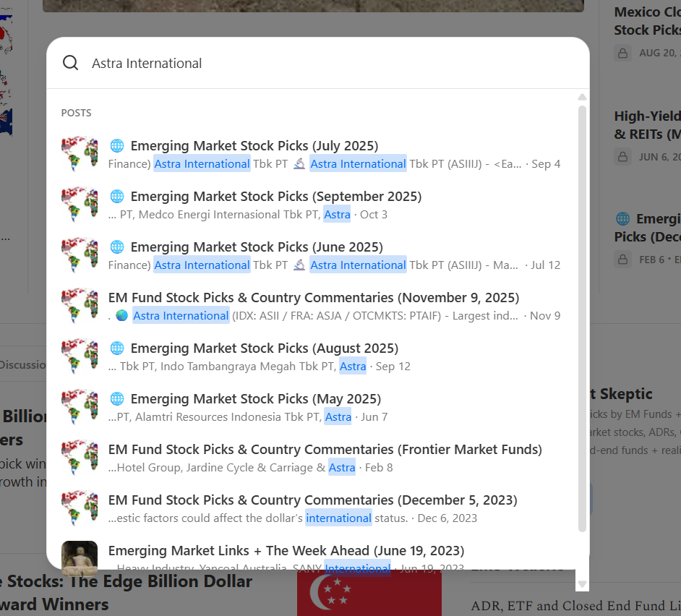This screenshot has width=681, height=616.
Task: Click highlighted 'Astra International' in November 9 snippet
Action: click(181, 315)
